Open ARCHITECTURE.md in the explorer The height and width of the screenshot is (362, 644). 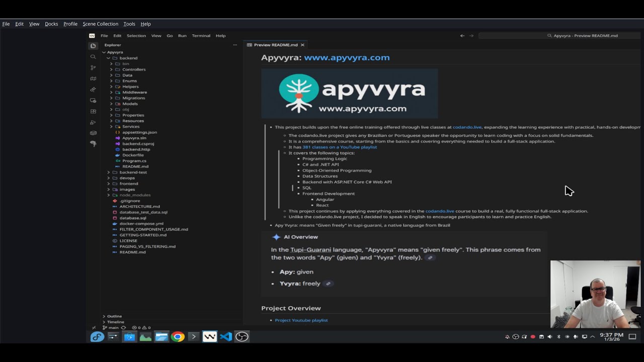pos(139,207)
